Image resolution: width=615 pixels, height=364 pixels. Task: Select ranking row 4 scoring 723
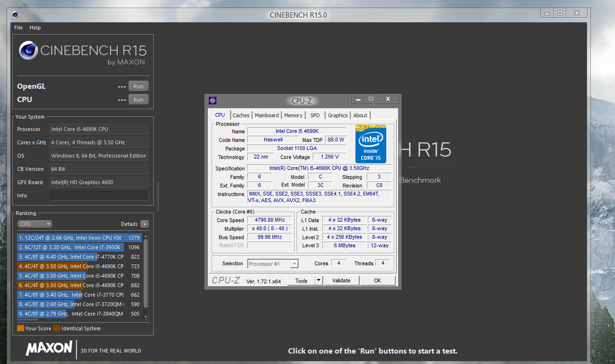(79, 266)
